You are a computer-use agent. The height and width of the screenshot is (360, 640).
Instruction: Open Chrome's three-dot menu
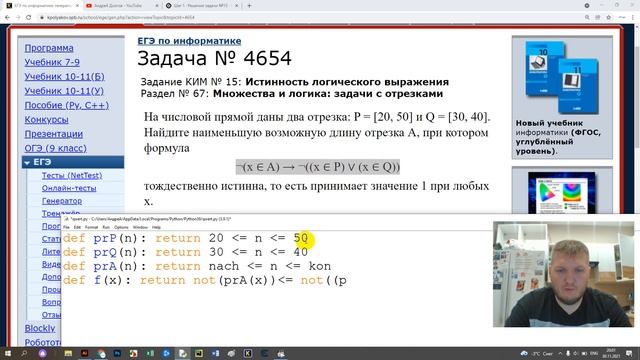coord(633,18)
